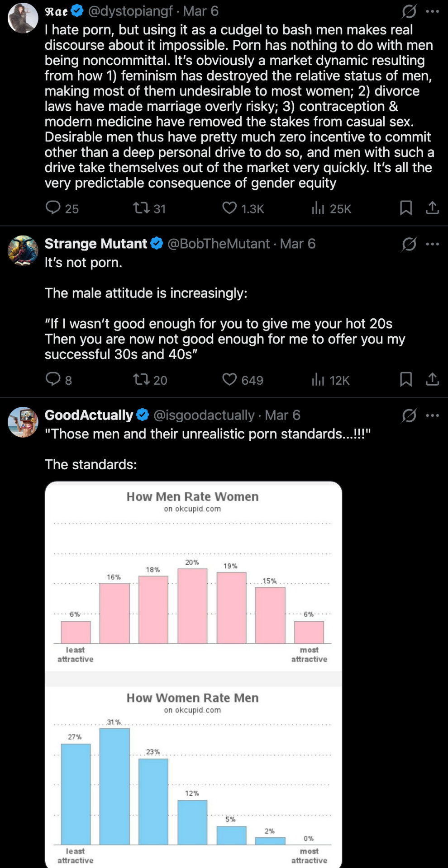The height and width of the screenshot is (868, 448).
Task: Open more options on GoodActually's post
Action: click(x=433, y=415)
